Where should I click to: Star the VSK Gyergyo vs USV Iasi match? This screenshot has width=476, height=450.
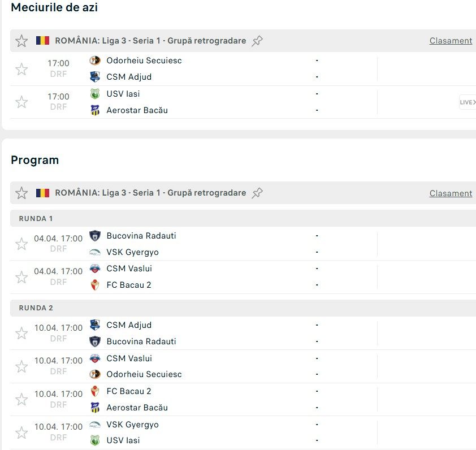21,432
